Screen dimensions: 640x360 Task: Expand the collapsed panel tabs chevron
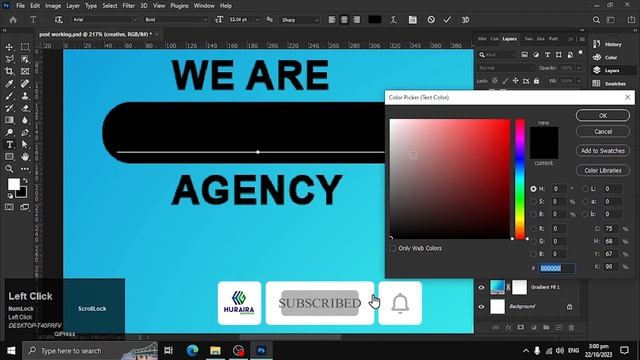click(x=571, y=39)
